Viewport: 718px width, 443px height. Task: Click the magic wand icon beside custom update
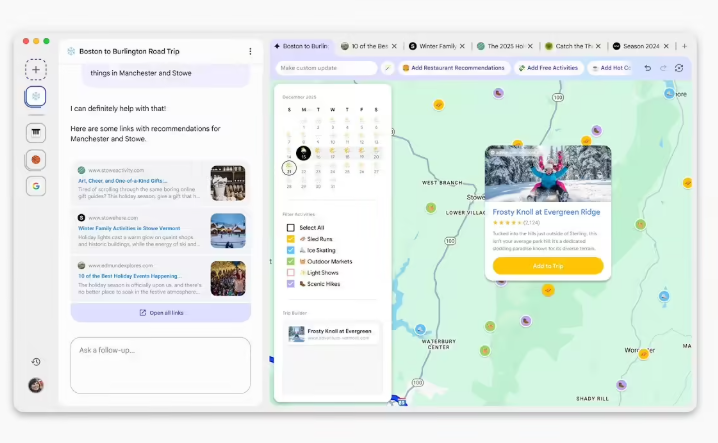point(387,68)
